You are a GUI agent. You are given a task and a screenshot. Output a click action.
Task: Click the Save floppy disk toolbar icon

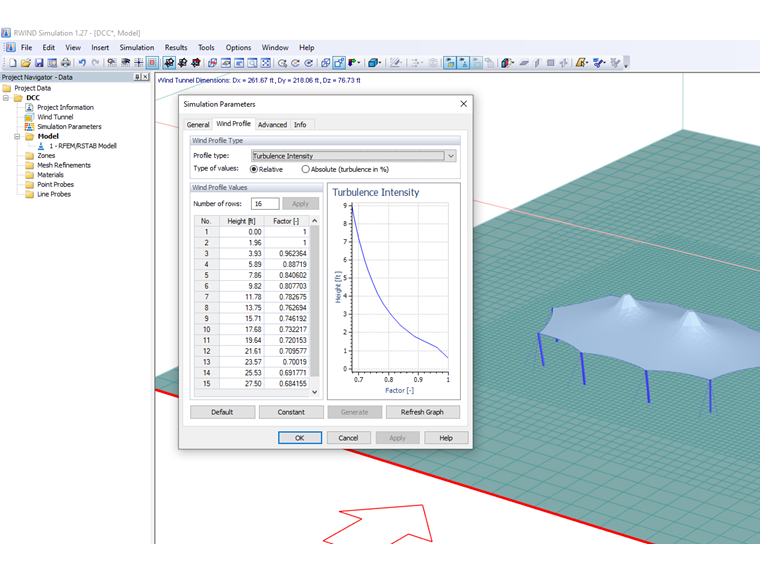point(39,63)
